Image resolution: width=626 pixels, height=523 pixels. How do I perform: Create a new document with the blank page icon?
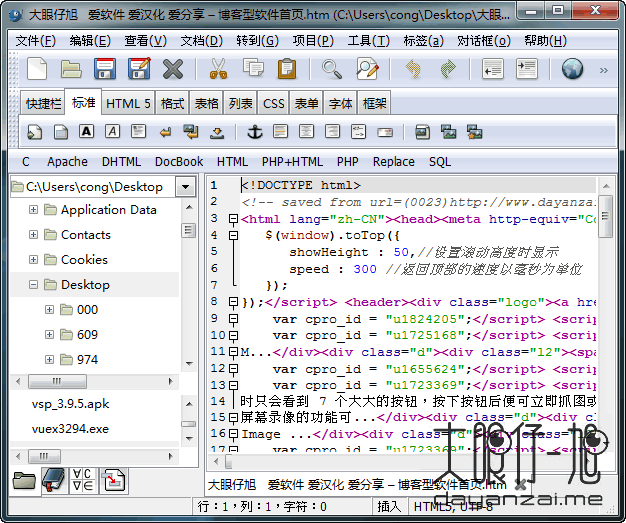tap(37, 69)
